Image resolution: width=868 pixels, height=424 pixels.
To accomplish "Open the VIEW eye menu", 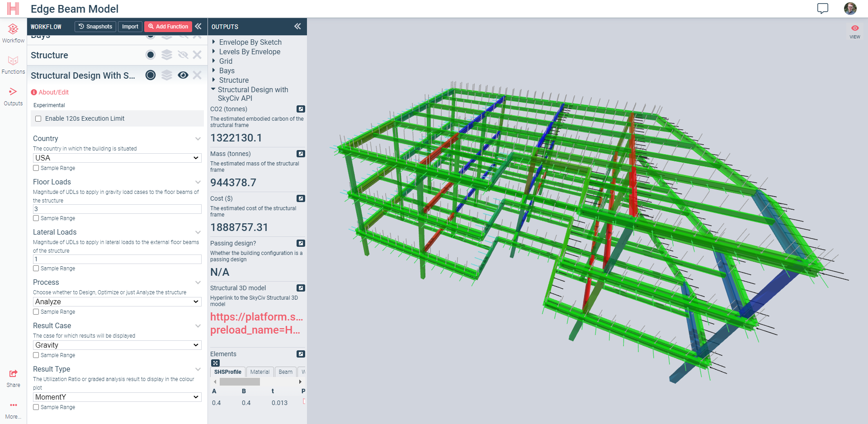I will (854, 31).
